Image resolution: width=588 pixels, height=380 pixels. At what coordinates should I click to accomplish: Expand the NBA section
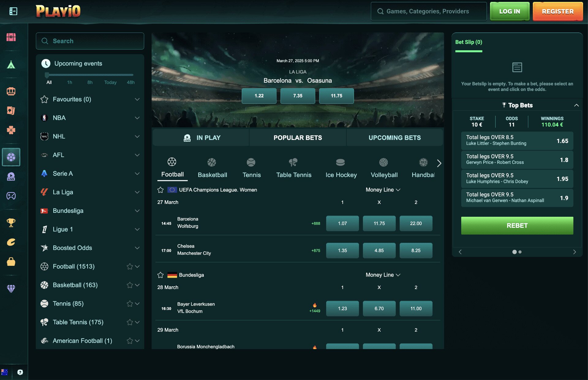(138, 118)
